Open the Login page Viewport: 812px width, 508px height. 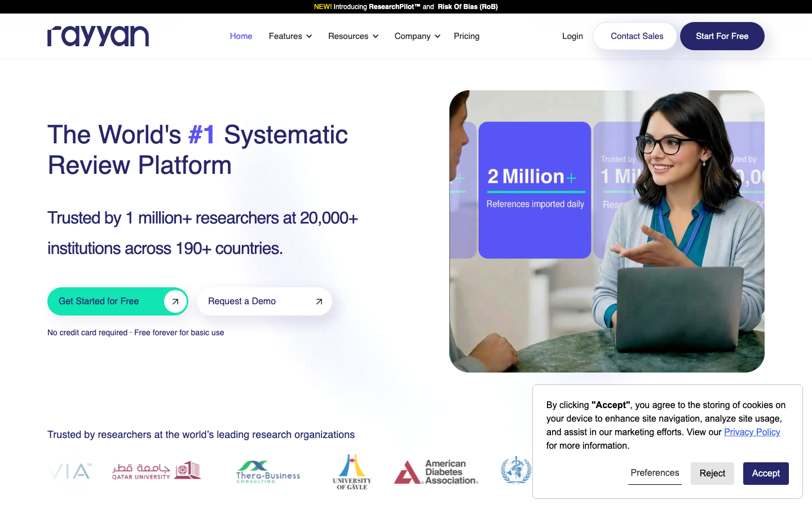pos(572,36)
